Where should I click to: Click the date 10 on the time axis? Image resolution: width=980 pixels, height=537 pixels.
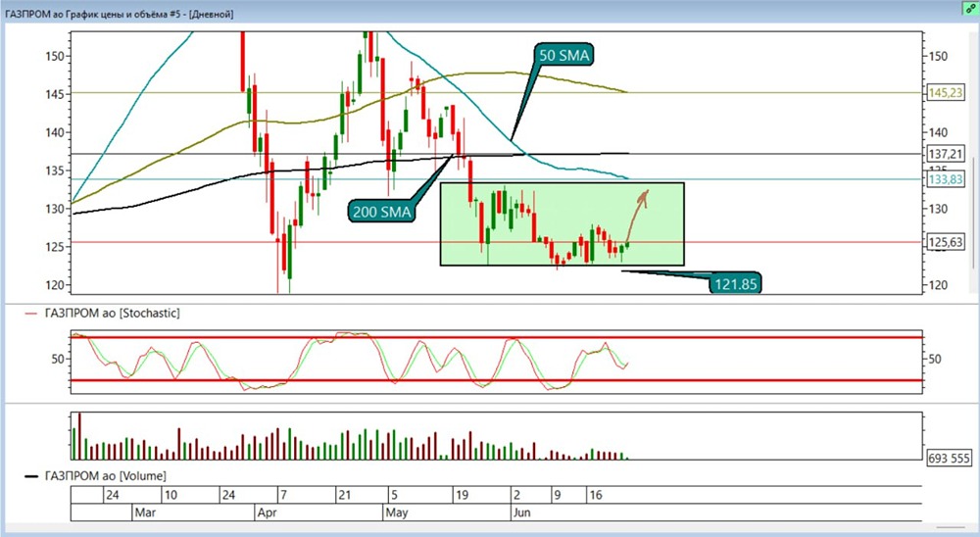[170, 495]
